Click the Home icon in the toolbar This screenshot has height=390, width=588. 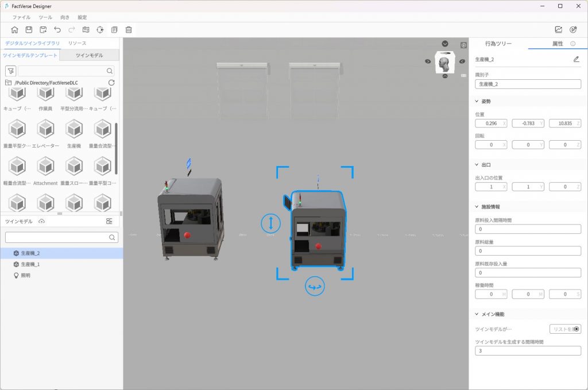[x=14, y=30]
